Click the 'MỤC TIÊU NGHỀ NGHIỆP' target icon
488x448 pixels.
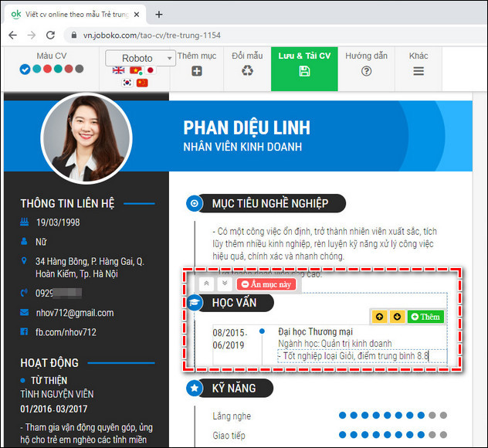coord(195,204)
